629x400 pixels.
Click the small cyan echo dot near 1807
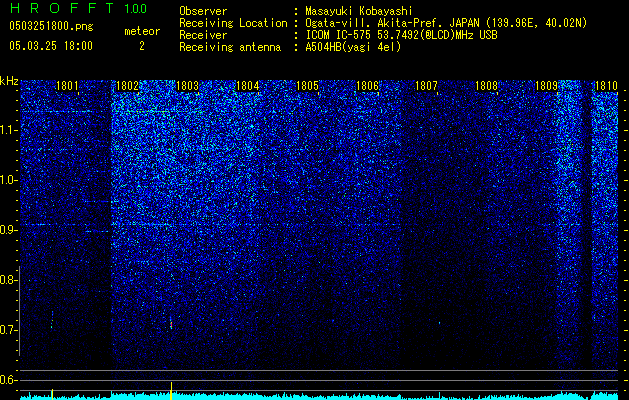pyautogui.click(x=439, y=323)
